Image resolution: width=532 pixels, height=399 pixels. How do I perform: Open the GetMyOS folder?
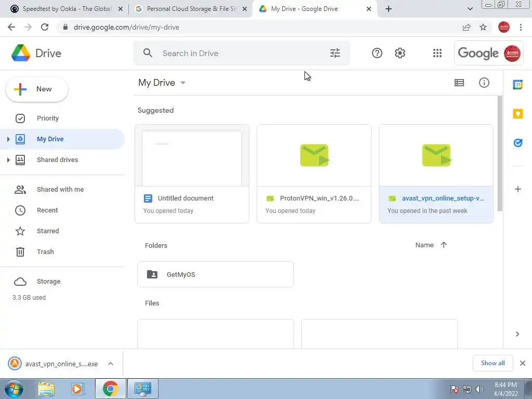click(x=216, y=274)
